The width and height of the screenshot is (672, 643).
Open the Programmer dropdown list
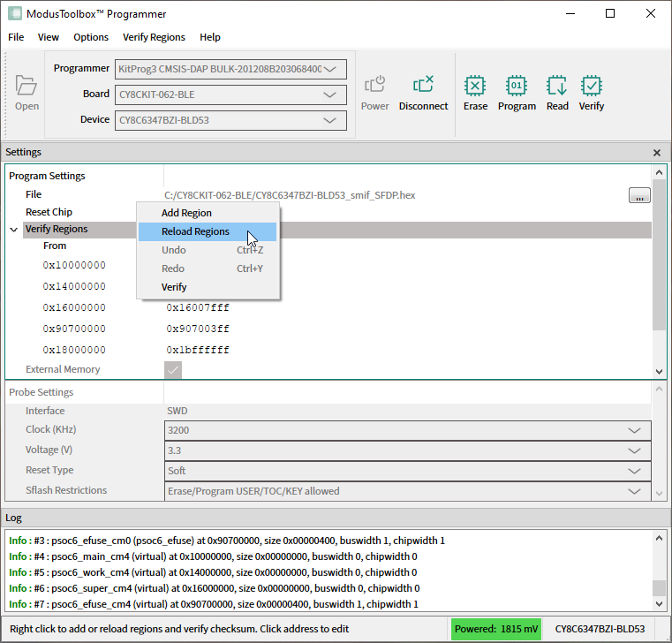point(331,69)
